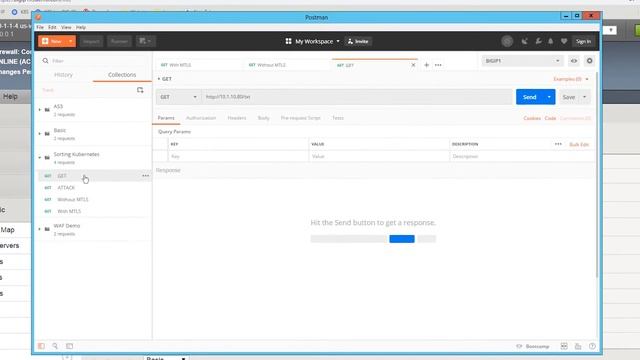Switch to the Collections tab
640x360 pixels.
click(122, 75)
